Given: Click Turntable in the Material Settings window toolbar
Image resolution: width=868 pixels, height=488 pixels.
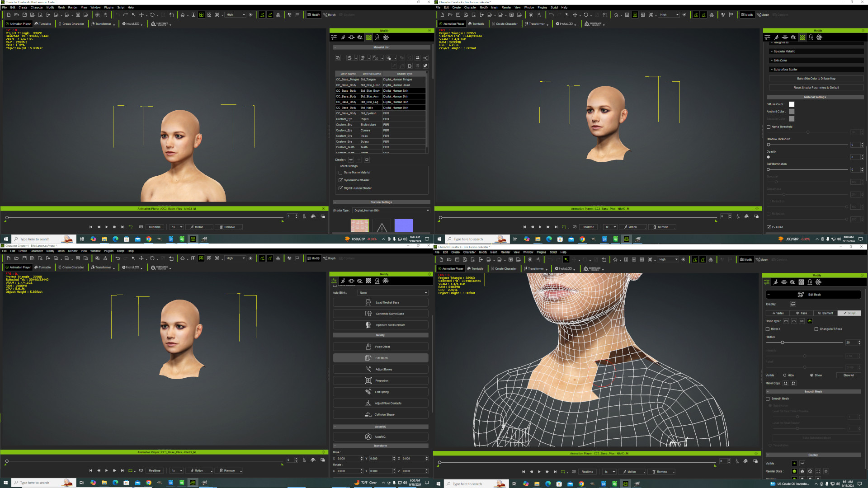Looking at the screenshot, I should [476, 24].
